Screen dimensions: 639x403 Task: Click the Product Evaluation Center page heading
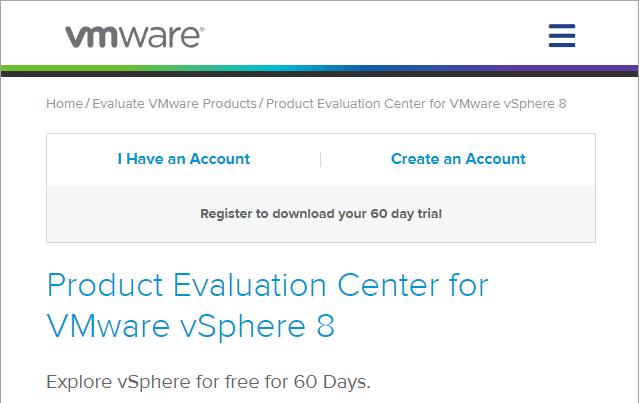pos(268,305)
